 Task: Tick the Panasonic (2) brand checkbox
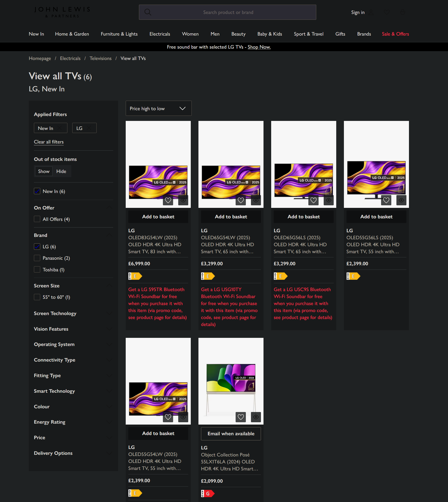coord(37,258)
